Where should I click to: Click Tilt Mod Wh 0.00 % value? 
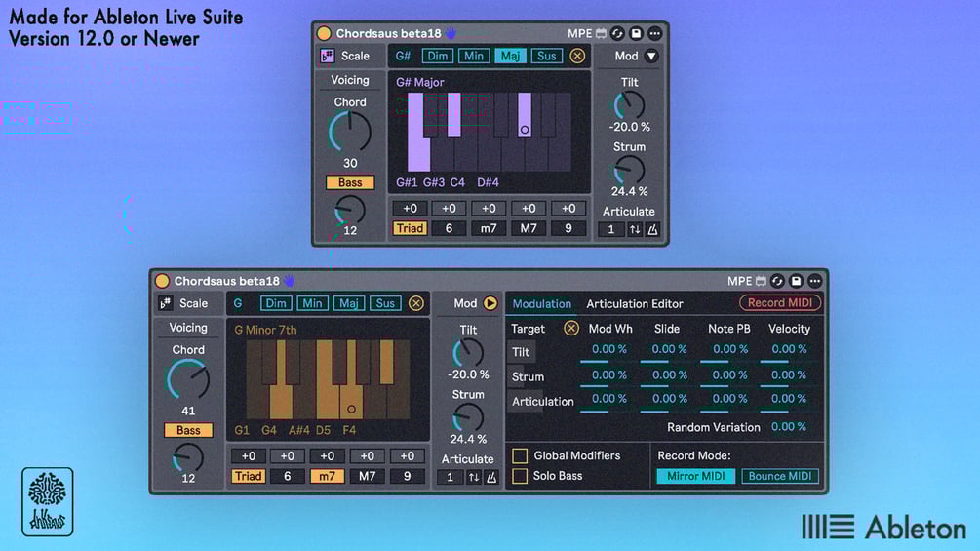pos(608,349)
